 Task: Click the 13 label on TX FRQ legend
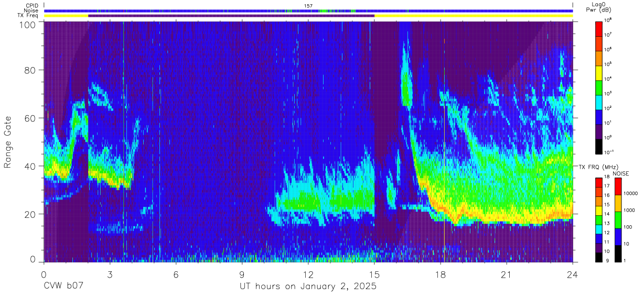[x=607, y=224]
